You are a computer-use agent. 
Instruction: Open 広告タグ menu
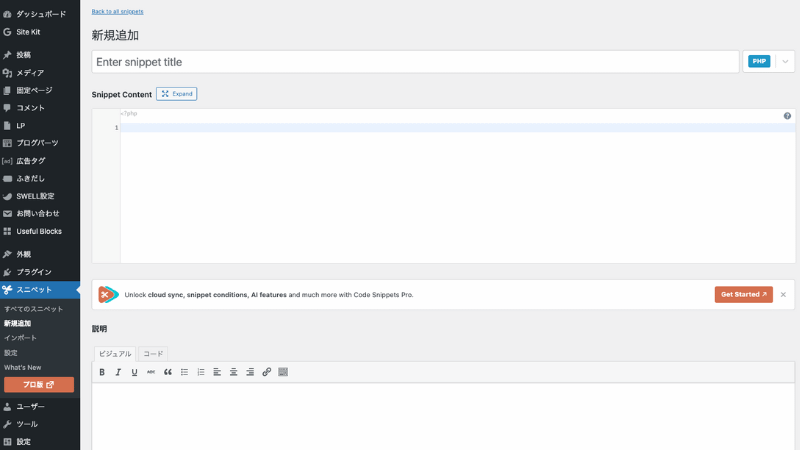tap(40, 161)
